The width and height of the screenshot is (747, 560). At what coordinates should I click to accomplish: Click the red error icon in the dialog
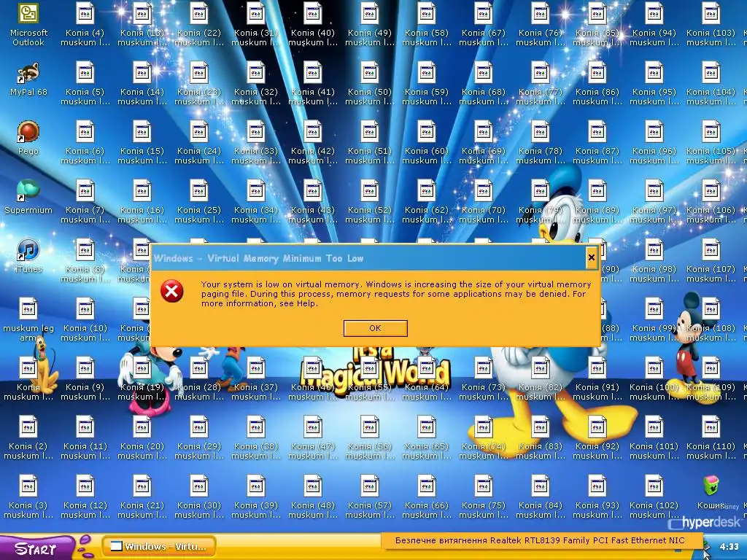click(172, 291)
